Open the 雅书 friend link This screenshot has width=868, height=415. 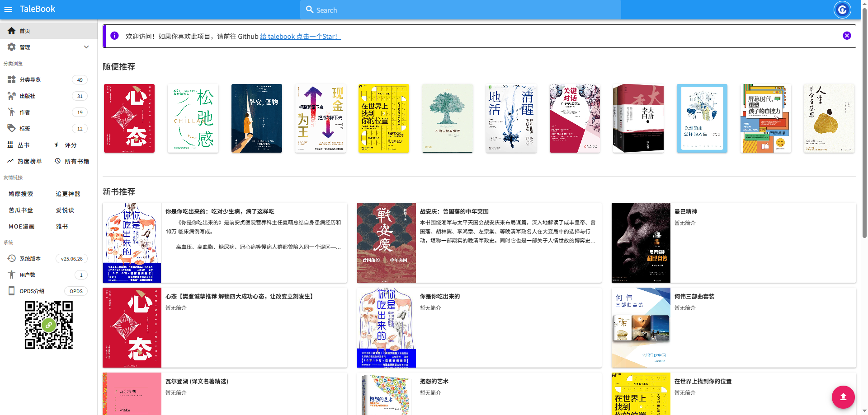tap(61, 226)
